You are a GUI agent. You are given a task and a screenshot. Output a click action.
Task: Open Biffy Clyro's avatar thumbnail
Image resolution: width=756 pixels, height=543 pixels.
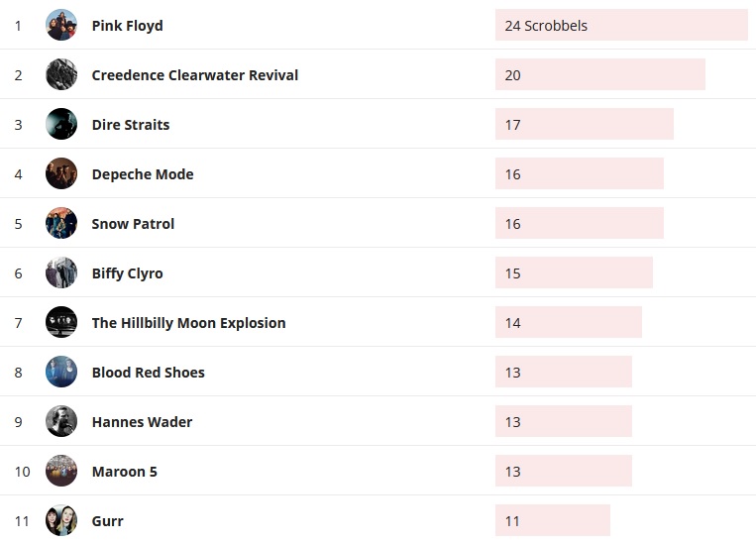[x=61, y=272]
